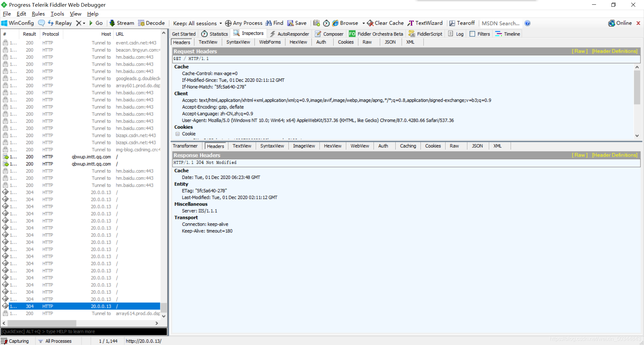Viewport: 644px width, 345px height.
Task: Click [Raw] link in Request Headers
Action: pyautogui.click(x=580, y=51)
